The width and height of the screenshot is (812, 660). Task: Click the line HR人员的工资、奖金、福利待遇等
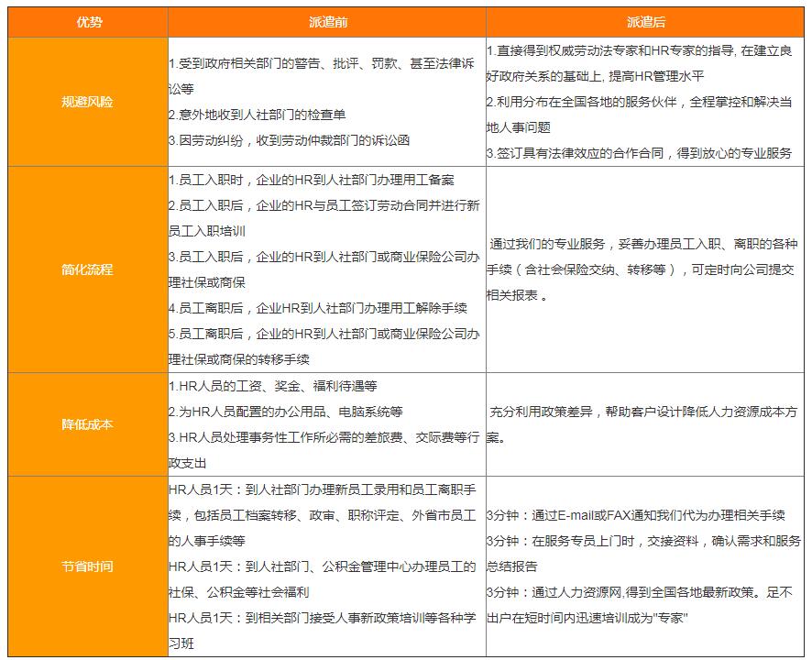pyautogui.click(x=273, y=386)
